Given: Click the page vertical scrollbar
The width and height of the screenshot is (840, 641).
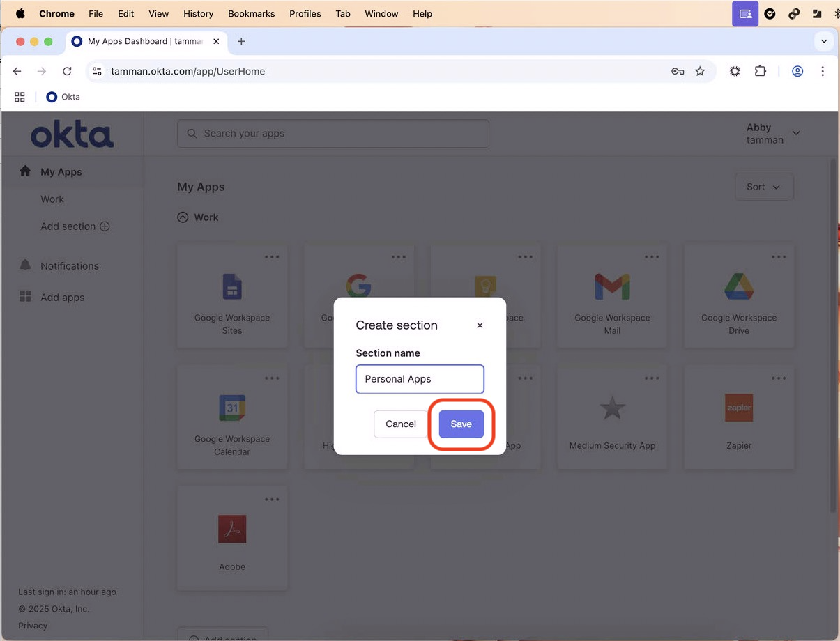Looking at the screenshot, I should pos(834,334).
